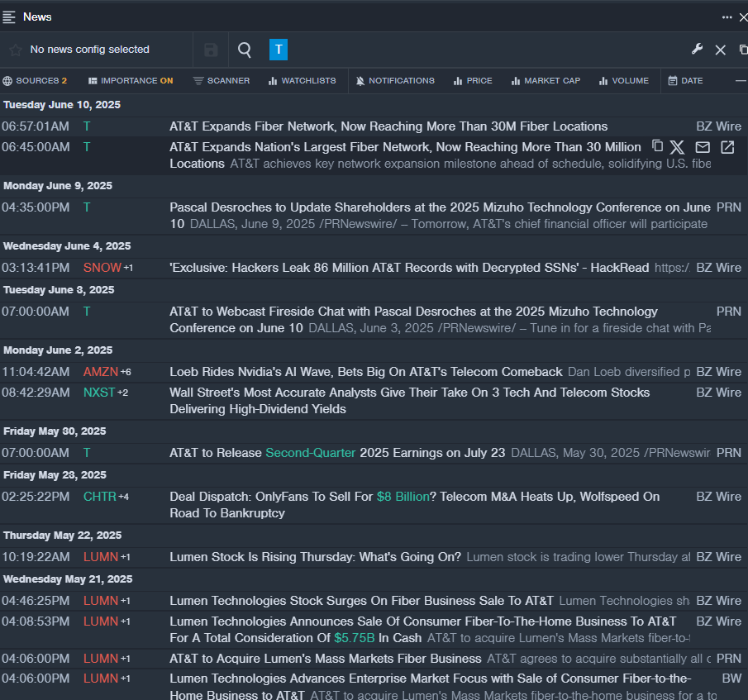
Task: Open 'Deal Dispatch: OnlyFans To Sell' headline
Action: click(x=415, y=504)
